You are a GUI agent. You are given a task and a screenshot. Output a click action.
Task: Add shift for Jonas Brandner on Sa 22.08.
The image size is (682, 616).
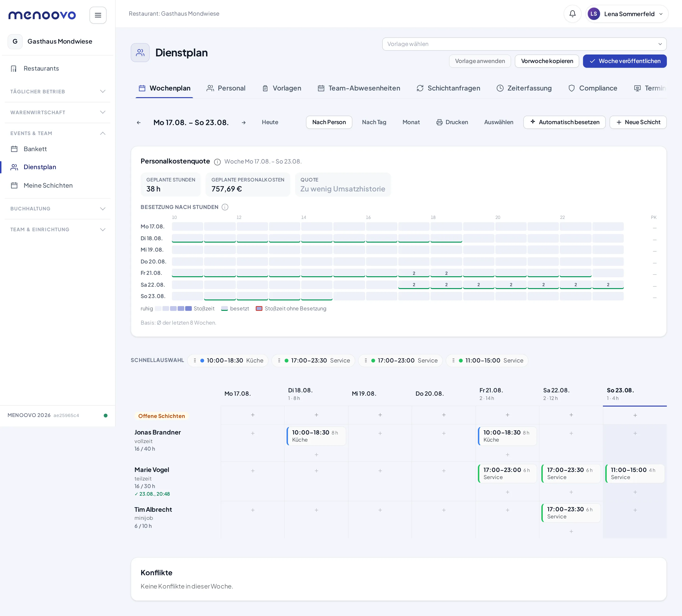pyautogui.click(x=571, y=433)
